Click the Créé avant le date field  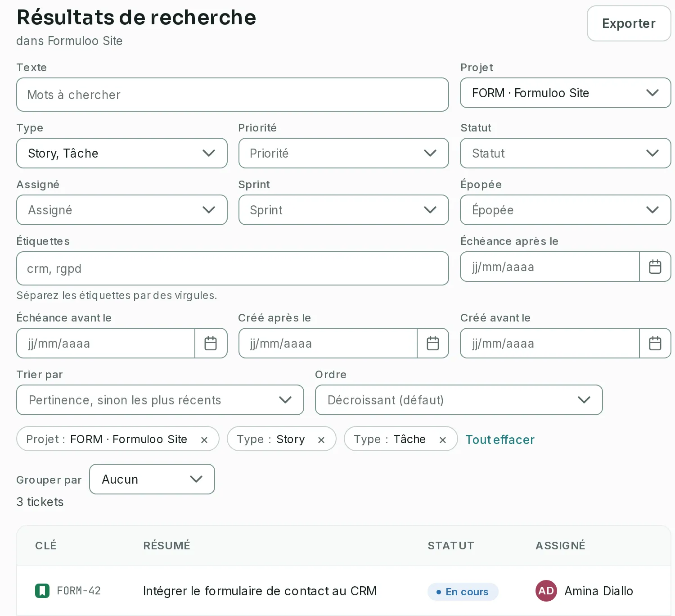(550, 343)
